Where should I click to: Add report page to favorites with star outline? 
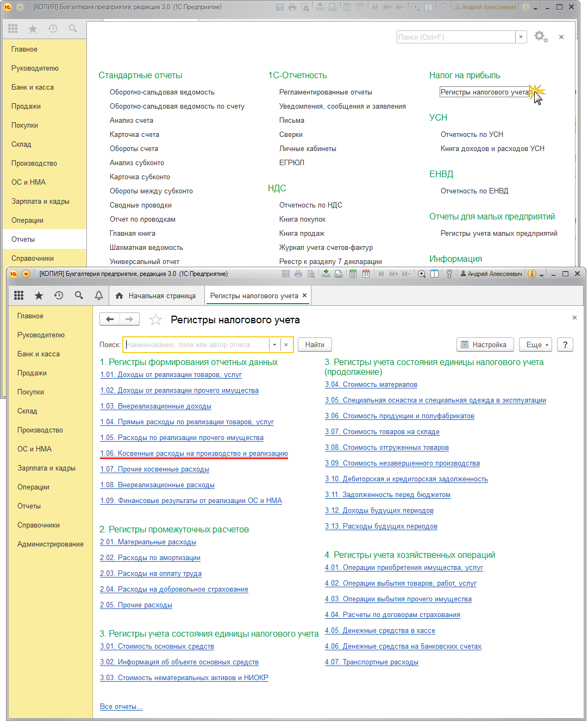click(x=155, y=319)
